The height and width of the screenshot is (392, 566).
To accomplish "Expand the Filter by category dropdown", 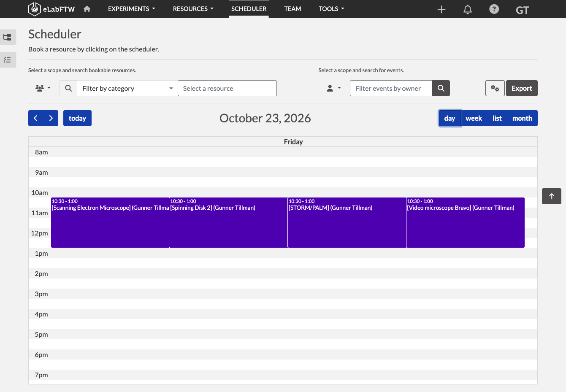I will tap(127, 88).
